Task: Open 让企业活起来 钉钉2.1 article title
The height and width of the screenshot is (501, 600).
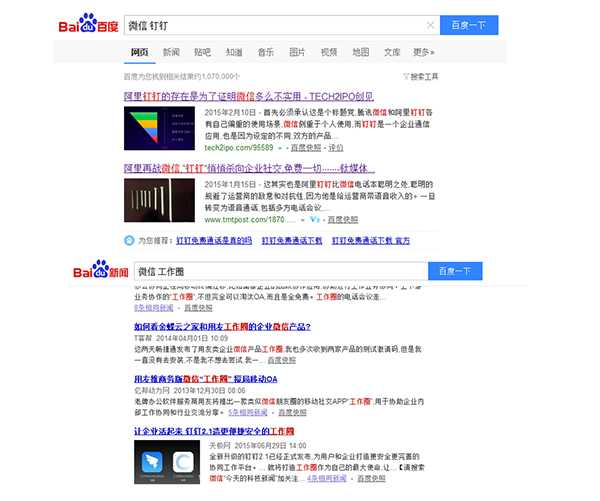Action: [214, 431]
